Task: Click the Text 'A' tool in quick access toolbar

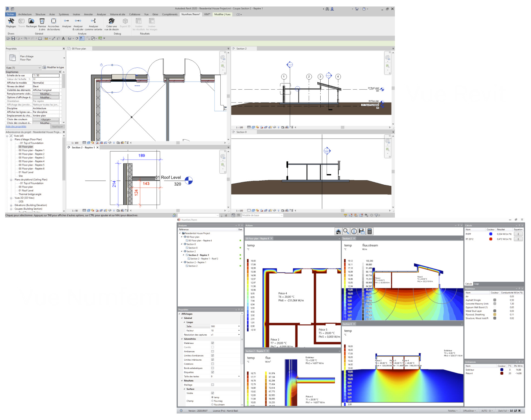Action: [x=63, y=38]
